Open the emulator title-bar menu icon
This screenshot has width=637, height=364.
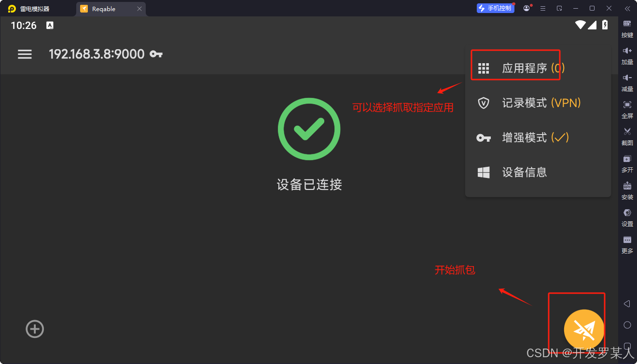tap(543, 9)
